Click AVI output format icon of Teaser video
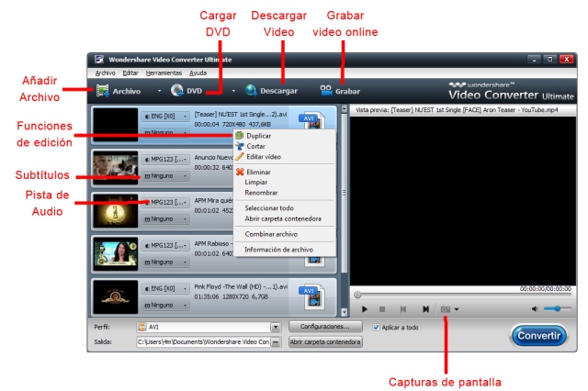588x391 pixels. tap(312, 120)
